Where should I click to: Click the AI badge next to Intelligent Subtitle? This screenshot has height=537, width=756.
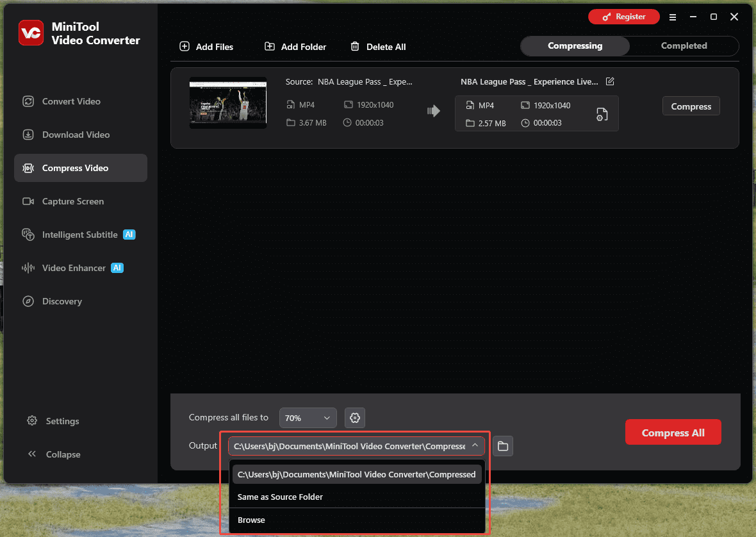click(129, 235)
